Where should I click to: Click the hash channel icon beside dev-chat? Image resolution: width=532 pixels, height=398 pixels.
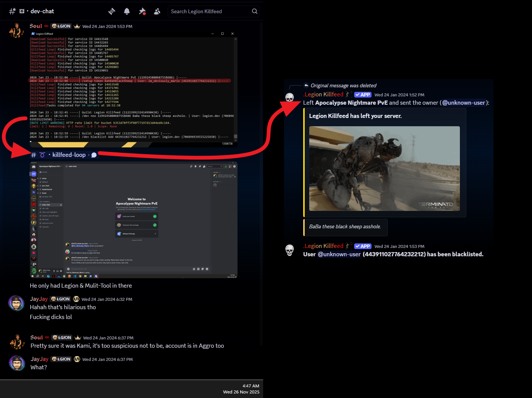pos(12,11)
